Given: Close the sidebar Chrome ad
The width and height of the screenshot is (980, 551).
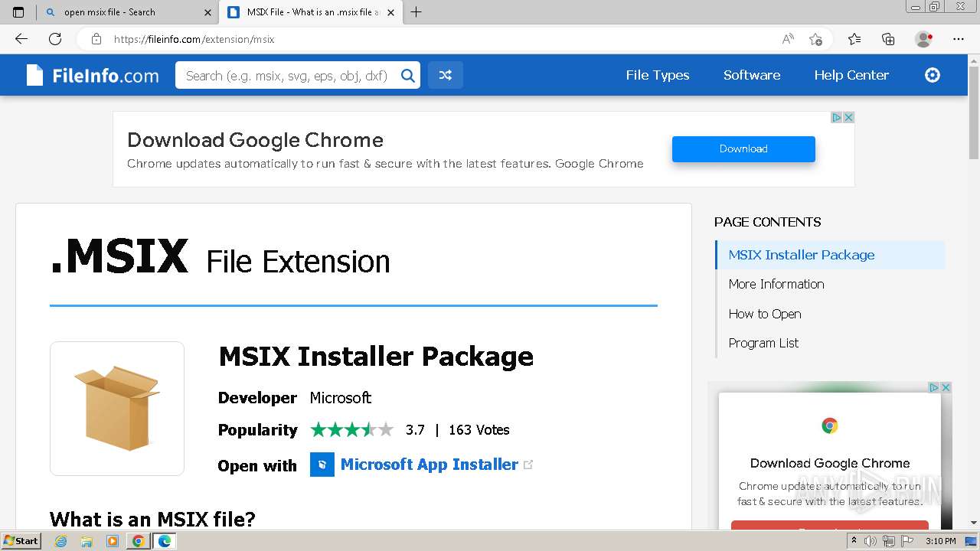Looking at the screenshot, I should point(946,387).
